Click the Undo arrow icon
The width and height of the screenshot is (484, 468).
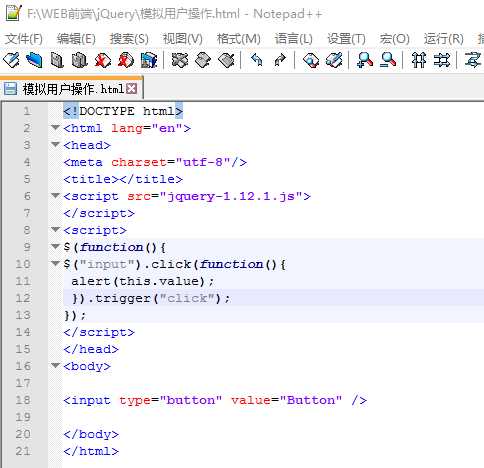click(257, 60)
